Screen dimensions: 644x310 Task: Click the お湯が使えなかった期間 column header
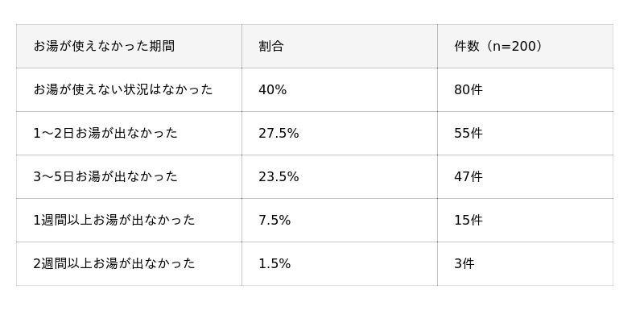(x=129, y=46)
